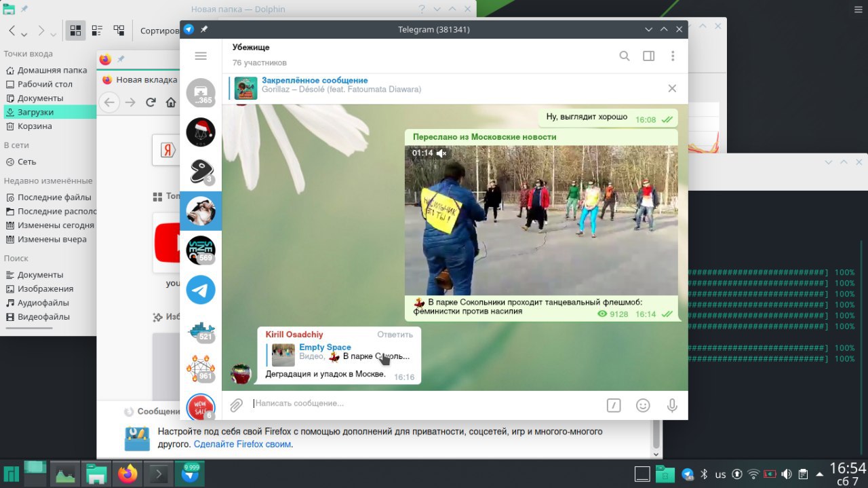Go to Firefox home page
This screenshot has height=488, width=868.
pyautogui.click(x=171, y=102)
